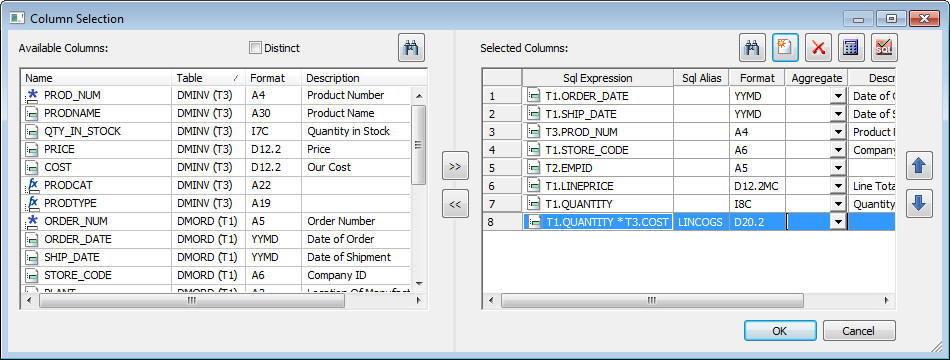Move selected column down with blue down arrow
Image resolution: width=950 pixels, height=360 pixels.
[x=919, y=204]
